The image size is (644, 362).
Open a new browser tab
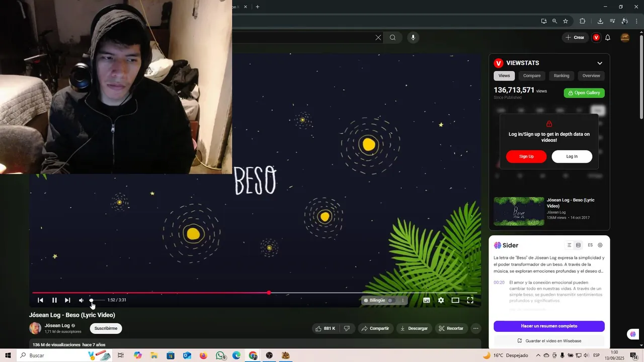258,7
